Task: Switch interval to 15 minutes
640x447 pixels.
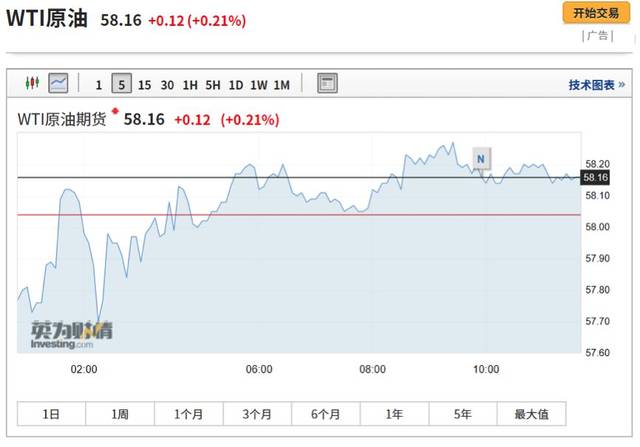Action: click(x=145, y=85)
